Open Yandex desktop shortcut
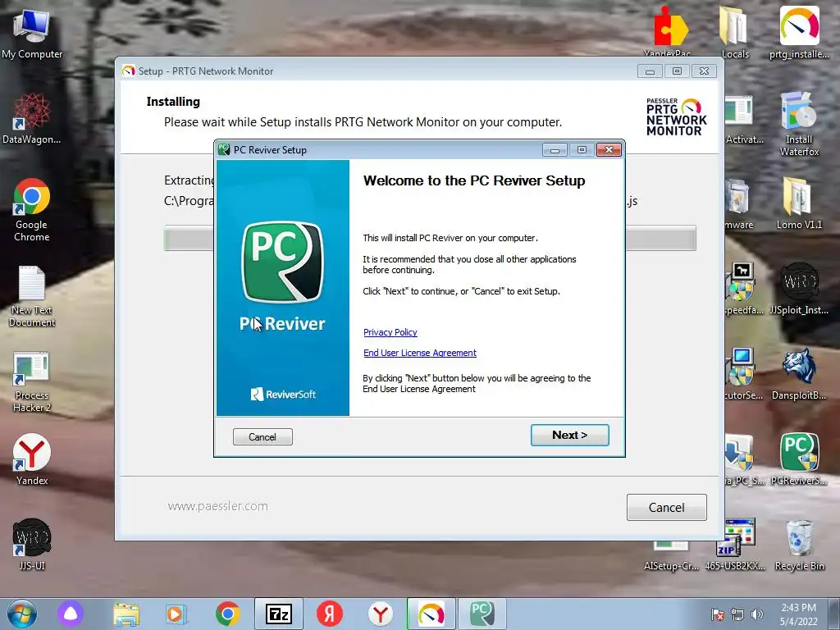 [32, 459]
